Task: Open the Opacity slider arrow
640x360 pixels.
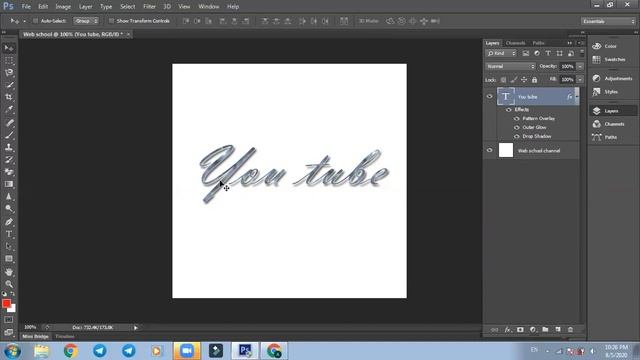Action: 580,66
